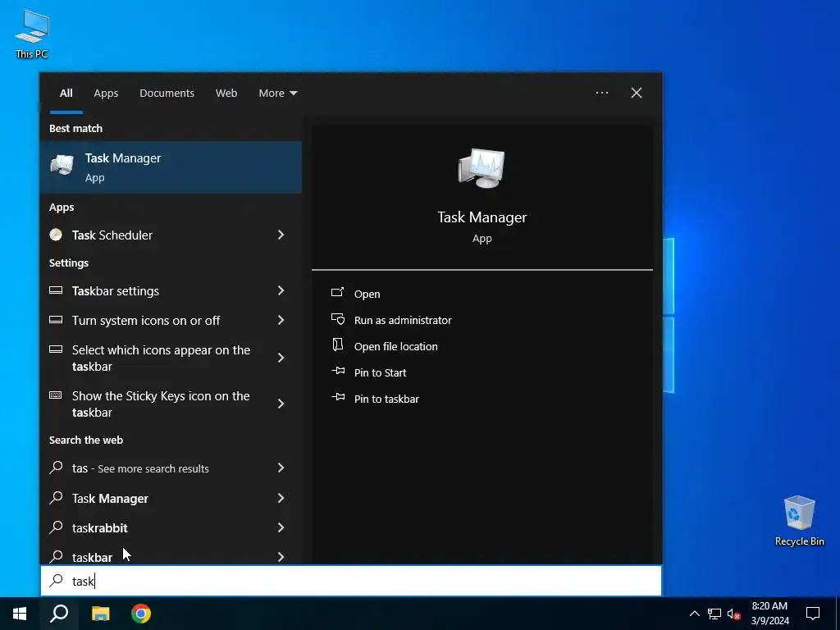Expand Taskbar settings chevron
This screenshot has width=840, height=630.
pyautogui.click(x=281, y=290)
